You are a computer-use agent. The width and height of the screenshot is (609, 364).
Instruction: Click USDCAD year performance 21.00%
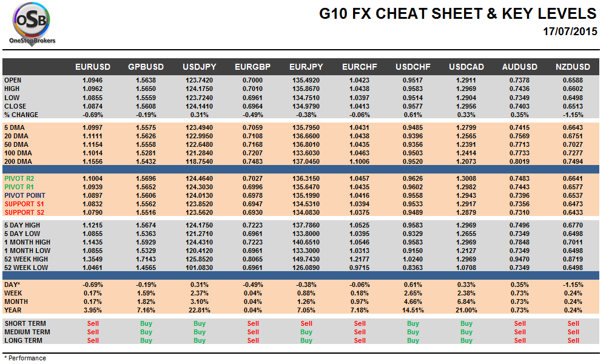[x=466, y=310]
